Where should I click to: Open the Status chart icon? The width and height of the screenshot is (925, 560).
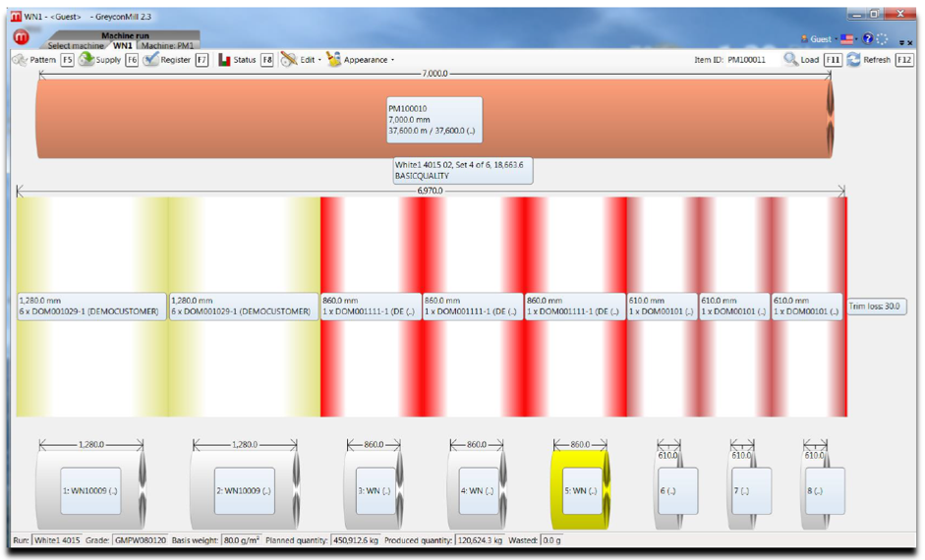pos(224,60)
